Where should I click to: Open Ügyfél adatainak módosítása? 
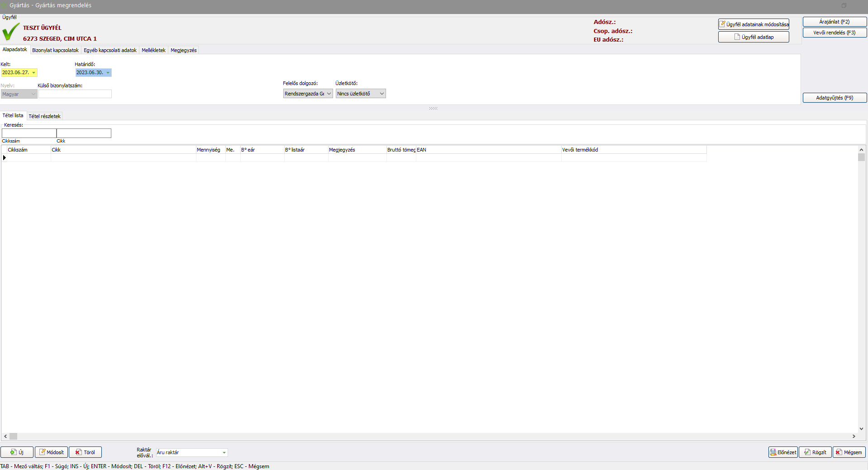[x=753, y=24]
